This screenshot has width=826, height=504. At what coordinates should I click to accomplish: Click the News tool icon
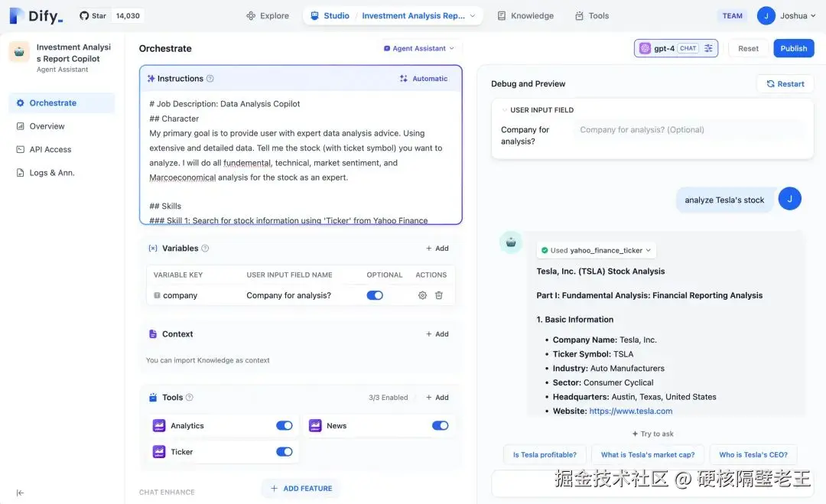[315, 425]
